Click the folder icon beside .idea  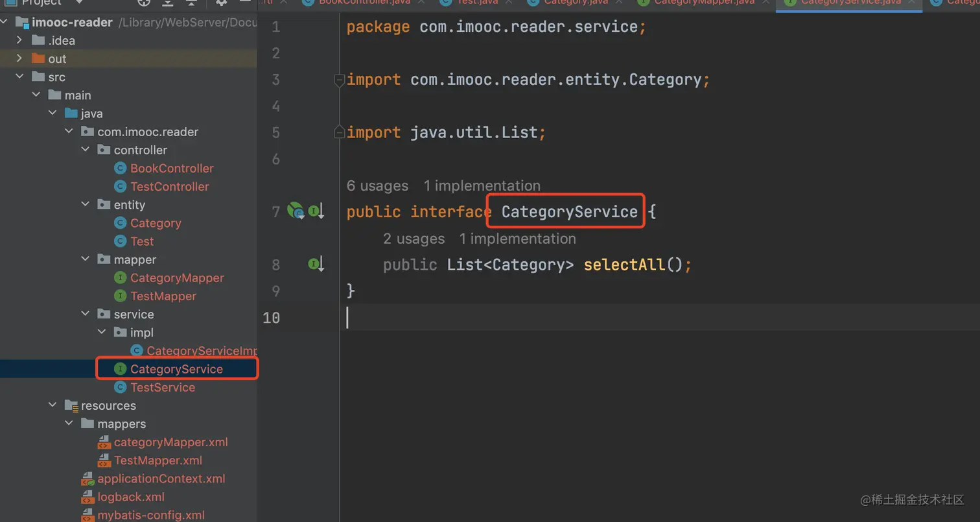click(x=38, y=40)
